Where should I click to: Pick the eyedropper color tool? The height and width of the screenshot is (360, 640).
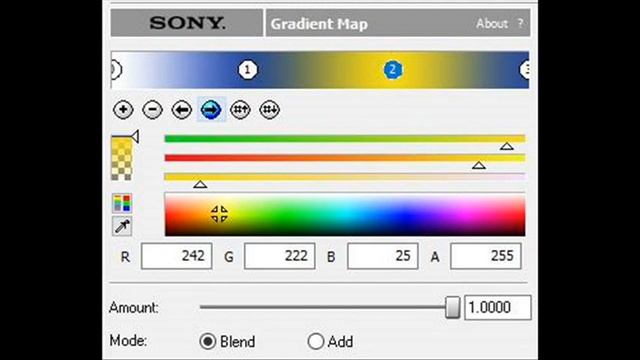[x=122, y=226]
